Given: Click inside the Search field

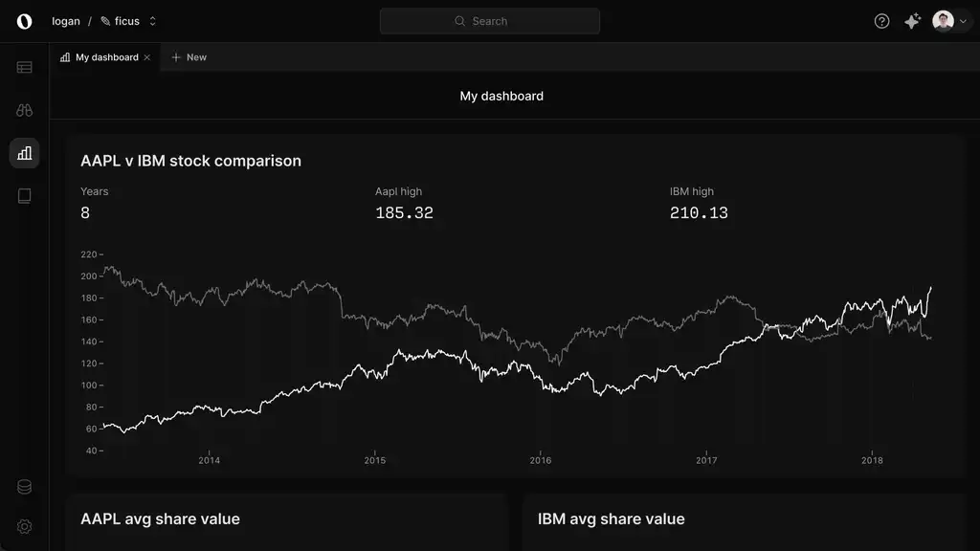Looking at the screenshot, I should coord(489,20).
